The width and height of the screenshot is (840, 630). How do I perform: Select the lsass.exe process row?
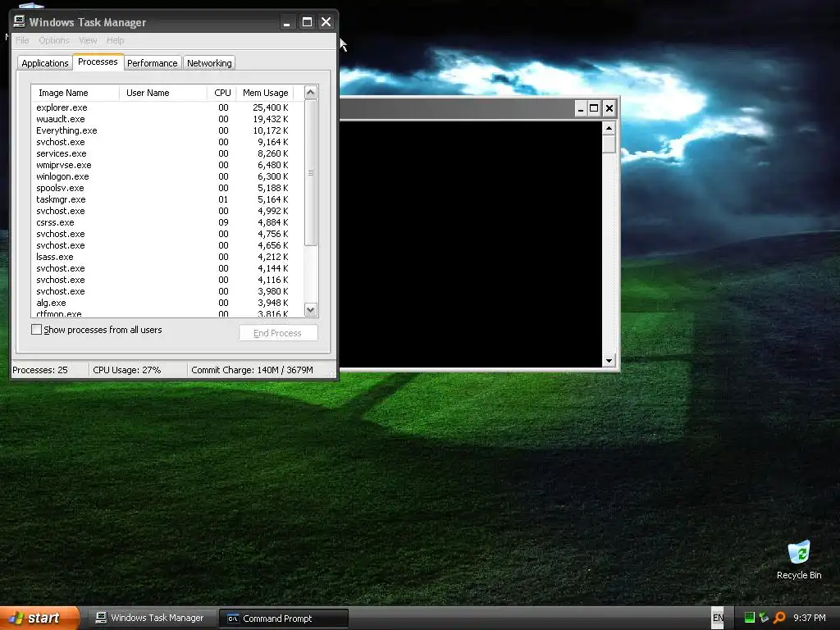[167, 257]
